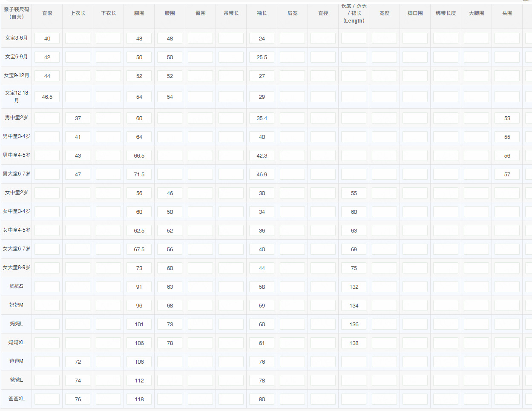Screen dimensions: 532x411
Task: Click the 腰围 field 46 for 女中童2岁
Action: point(170,193)
